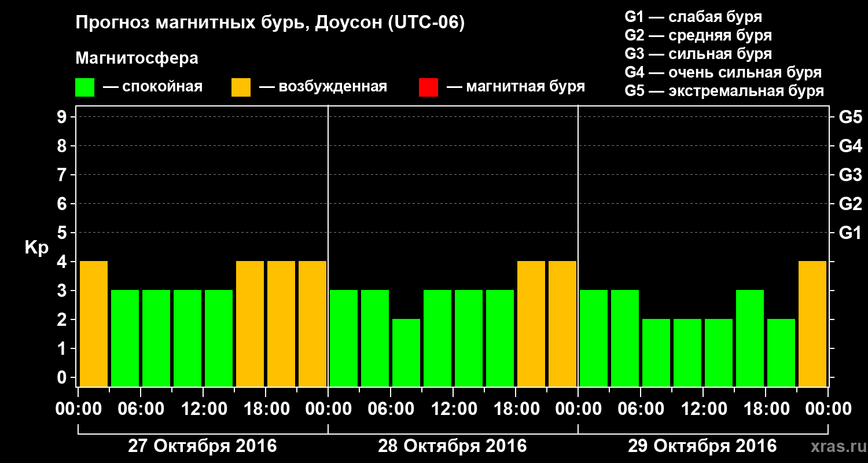Click the right-axis 'G1' tick label
Image resolution: width=868 pixels, height=463 pixels.
point(850,233)
